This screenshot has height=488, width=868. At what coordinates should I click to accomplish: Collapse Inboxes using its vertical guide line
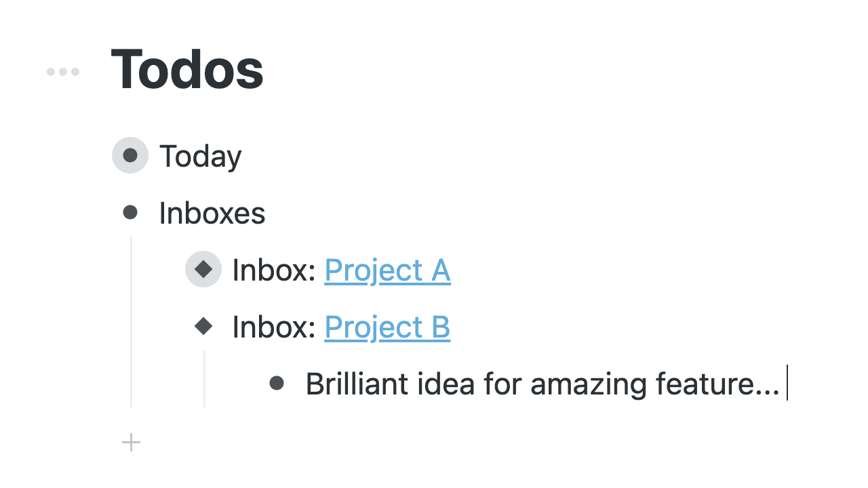[x=131, y=322]
